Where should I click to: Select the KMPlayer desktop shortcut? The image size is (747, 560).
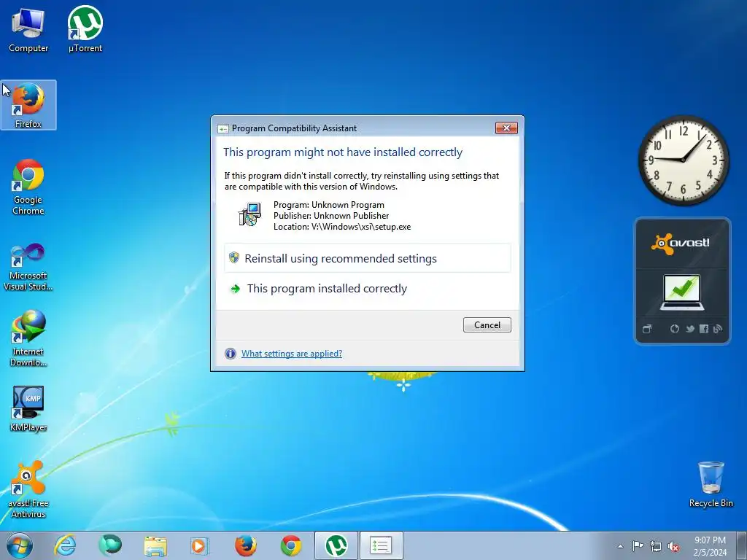[28, 408]
